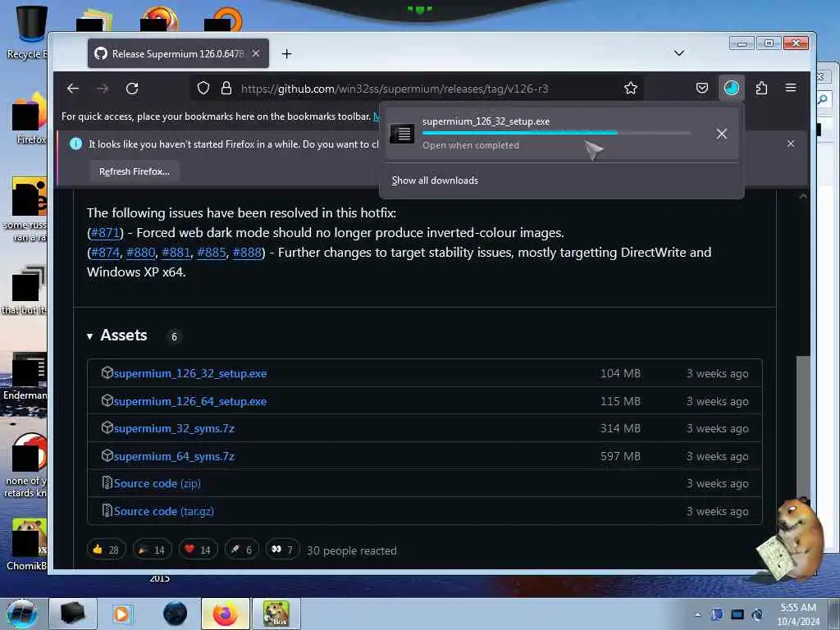The image size is (840, 630).
Task: Toggle the downloads progress toolbar icon
Action: click(731, 88)
